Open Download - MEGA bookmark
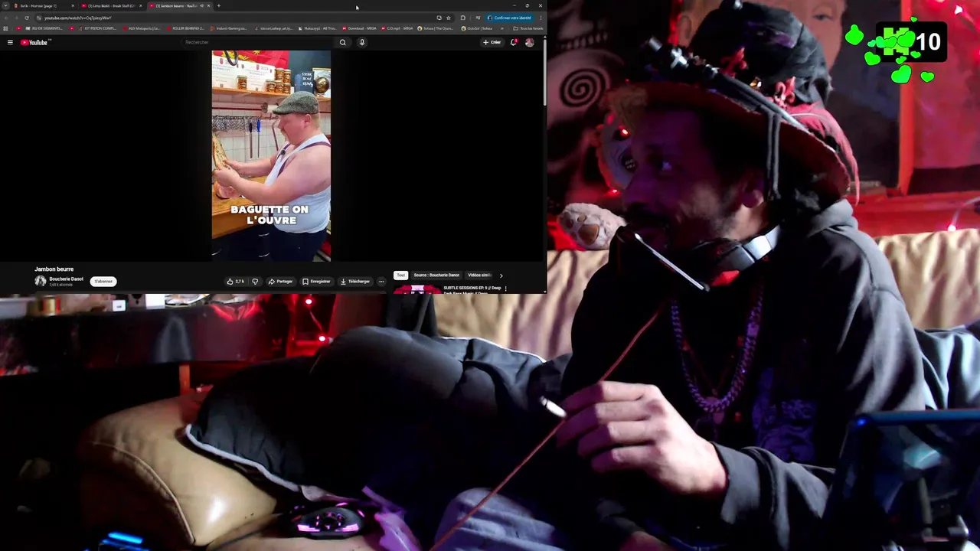Viewport: 980px width, 551px height. 360,28
